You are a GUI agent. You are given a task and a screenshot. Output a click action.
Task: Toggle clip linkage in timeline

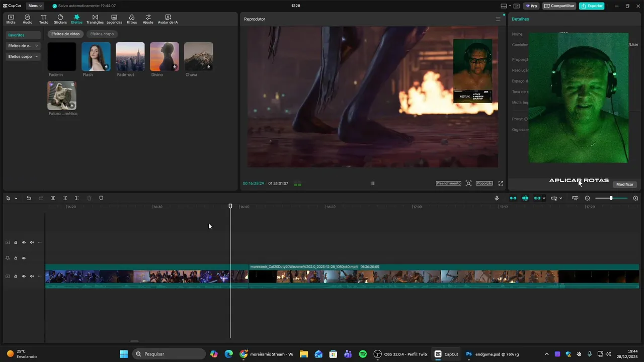coord(537,198)
